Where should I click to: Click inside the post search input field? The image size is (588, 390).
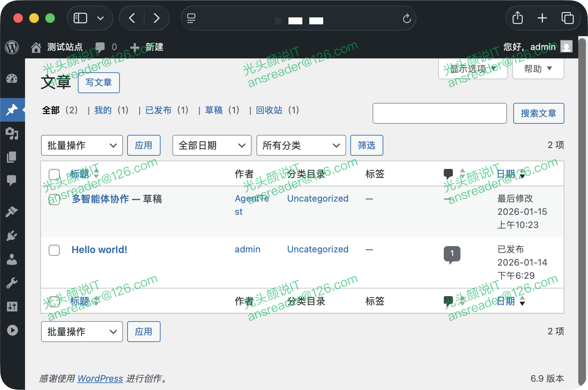pyautogui.click(x=439, y=113)
